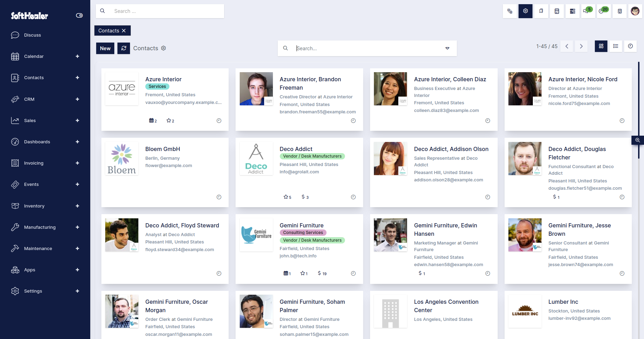Open the language translate icon in top bar
Screen dimensions: 644x339
[510, 11]
